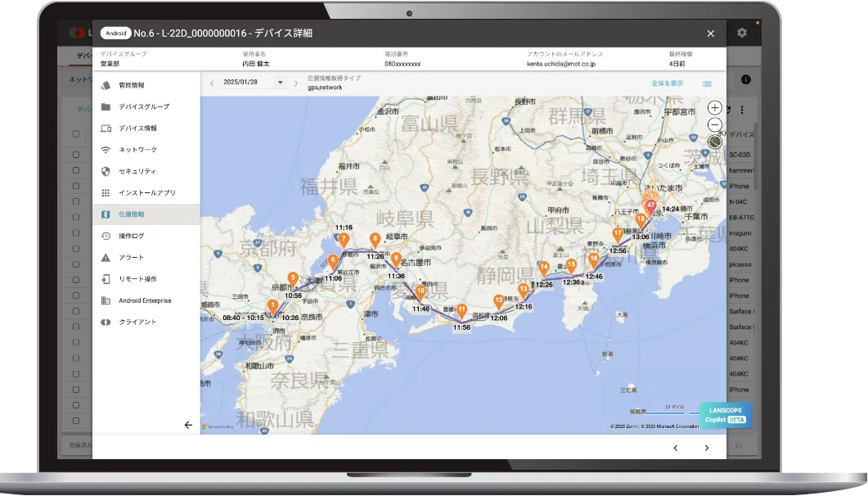This screenshot has width=868, height=496.
Task: Select Android Enterprise in the side menu
Action: 145,300
